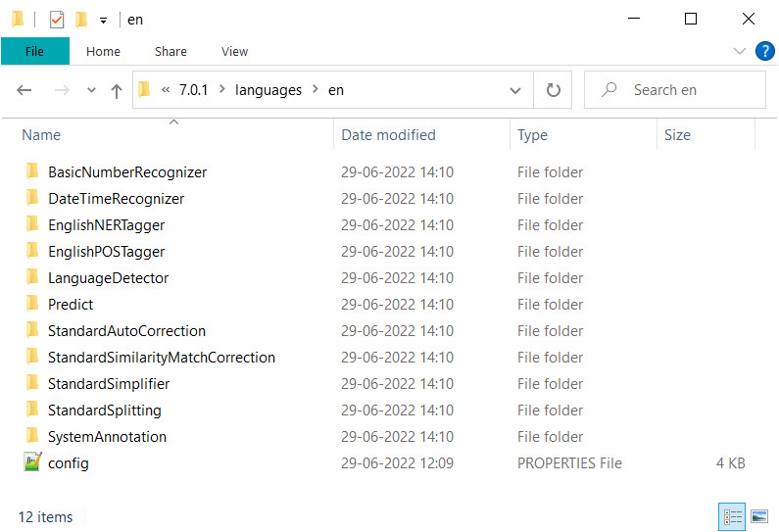Select the config file icon

coord(32,462)
